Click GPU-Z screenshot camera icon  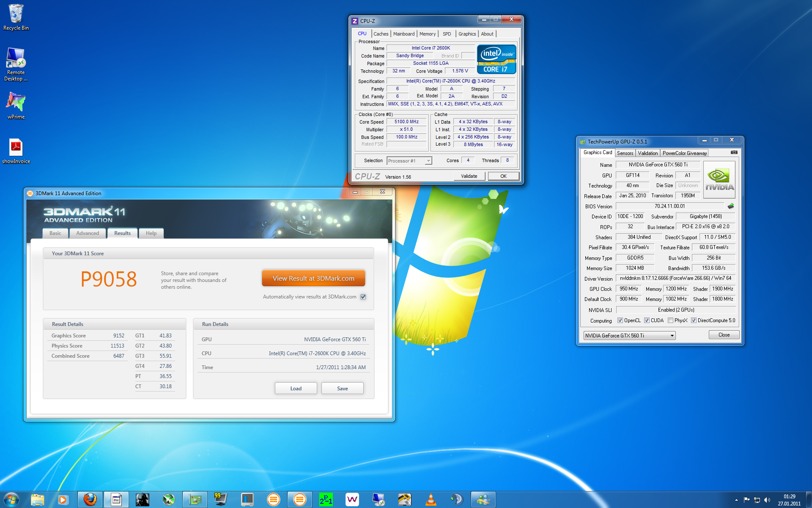point(734,152)
